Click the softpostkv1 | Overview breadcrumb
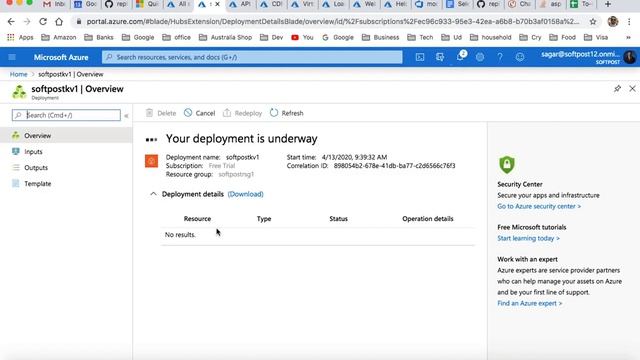The height and width of the screenshot is (360, 640). pos(71,74)
